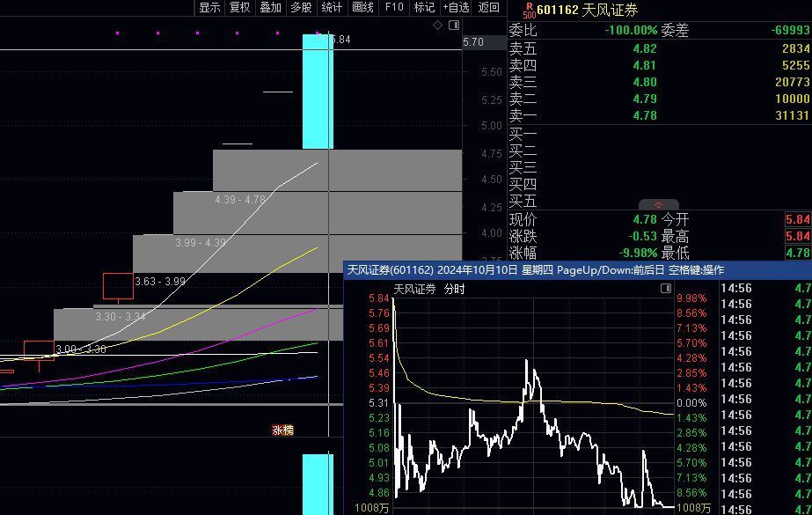Viewport: 812px width, 515px height.
Task: Click the diamond marker icon above the K-line chart
Action: [x=437, y=25]
